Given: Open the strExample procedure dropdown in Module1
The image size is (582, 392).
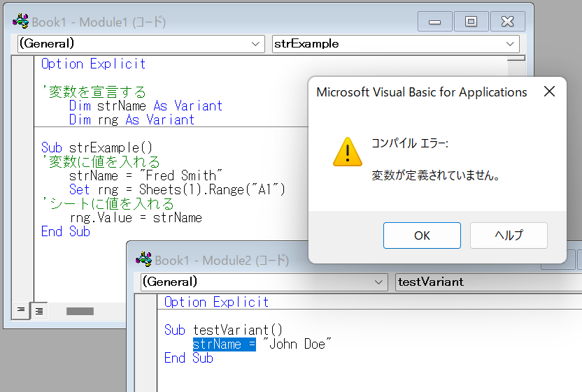Looking at the screenshot, I should pos(510,44).
